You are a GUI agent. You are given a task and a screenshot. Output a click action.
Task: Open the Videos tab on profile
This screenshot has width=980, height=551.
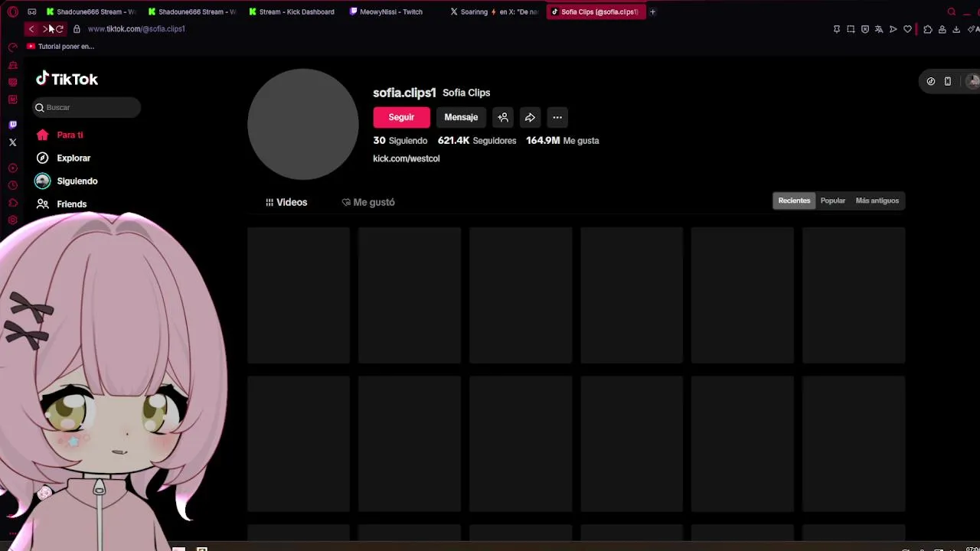coord(286,202)
